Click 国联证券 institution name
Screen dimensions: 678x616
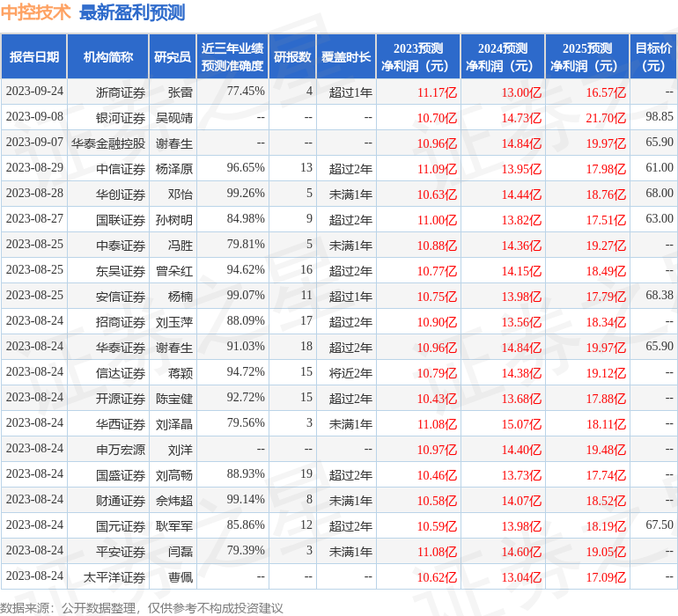pos(121,220)
